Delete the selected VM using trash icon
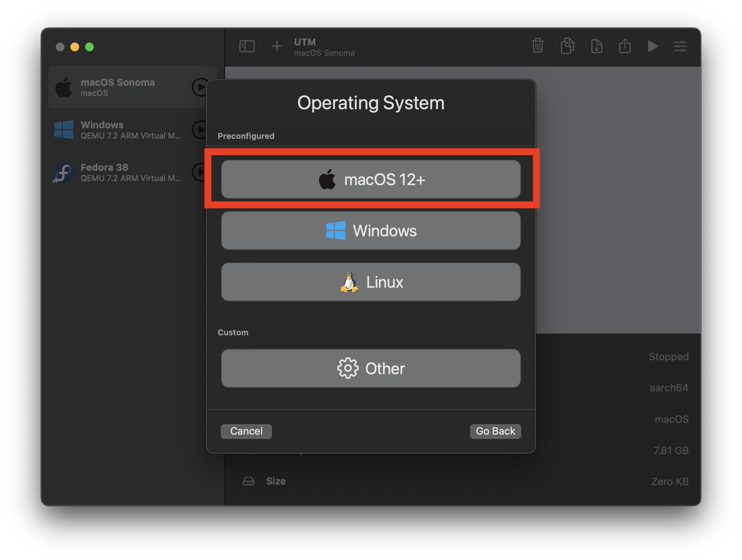The height and width of the screenshot is (560, 742). pyautogui.click(x=537, y=47)
